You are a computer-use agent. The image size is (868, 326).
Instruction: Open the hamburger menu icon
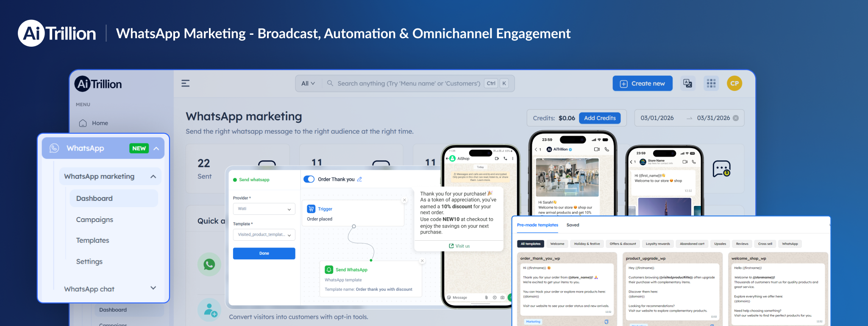[185, 83]
